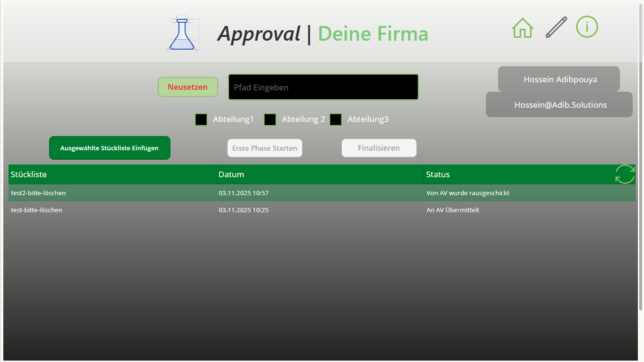
Task: Click Ausgewählte Stückliste Einfügen button
Action: (110, 148)
